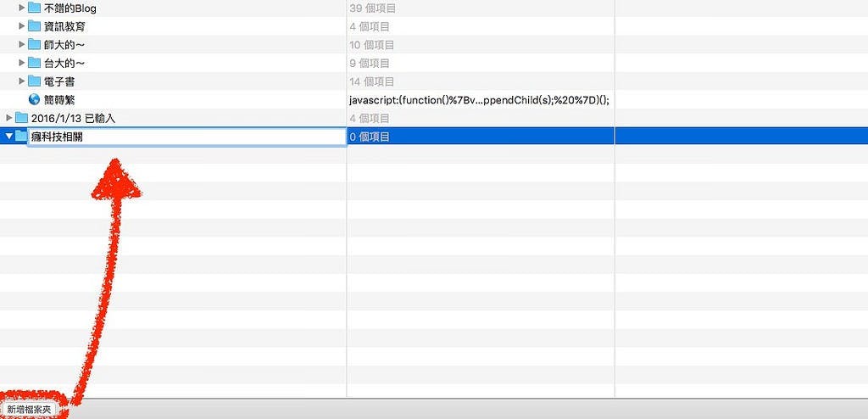Collapse the 癮科技相關 folder
Screen dimensions: 868x419
click(8, 136)
